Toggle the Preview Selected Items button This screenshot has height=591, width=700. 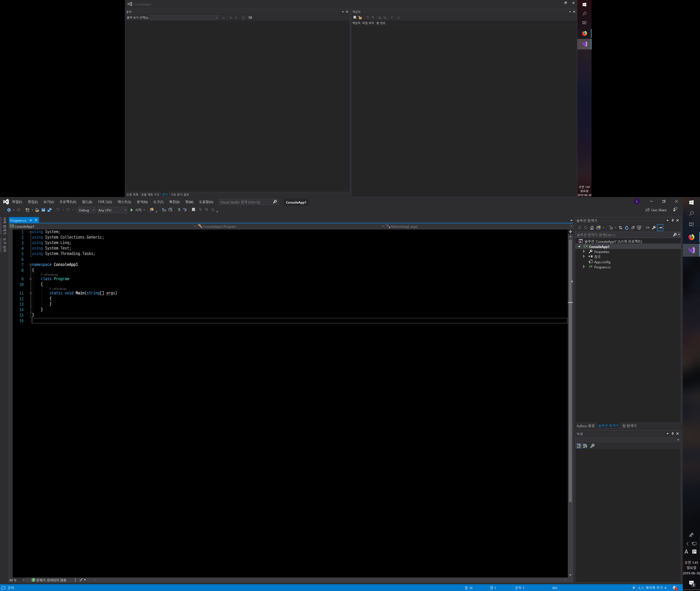pos(660,227)
